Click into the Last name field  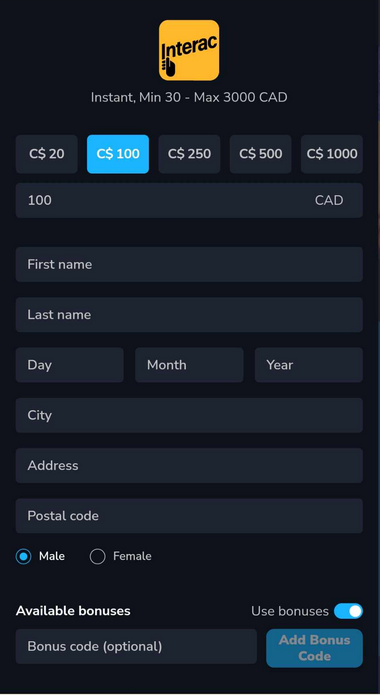tap(189, 315)
